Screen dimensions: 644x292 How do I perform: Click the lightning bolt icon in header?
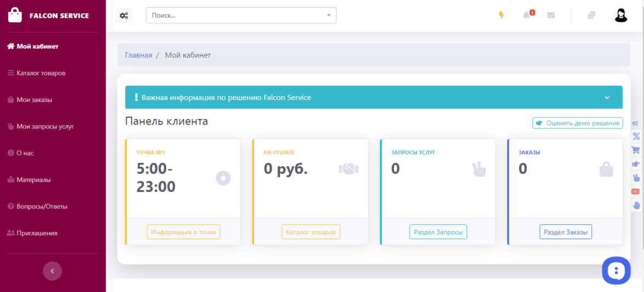click(x=501, y=15)
